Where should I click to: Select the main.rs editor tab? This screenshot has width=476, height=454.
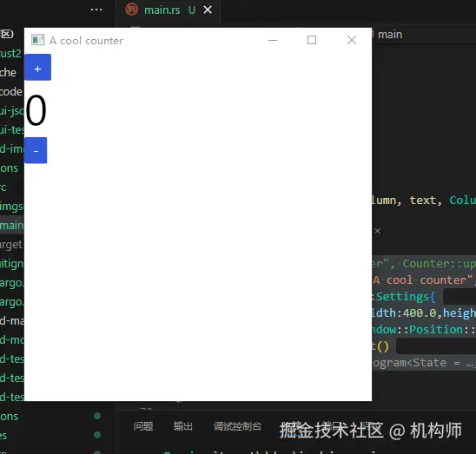point(168,10)
